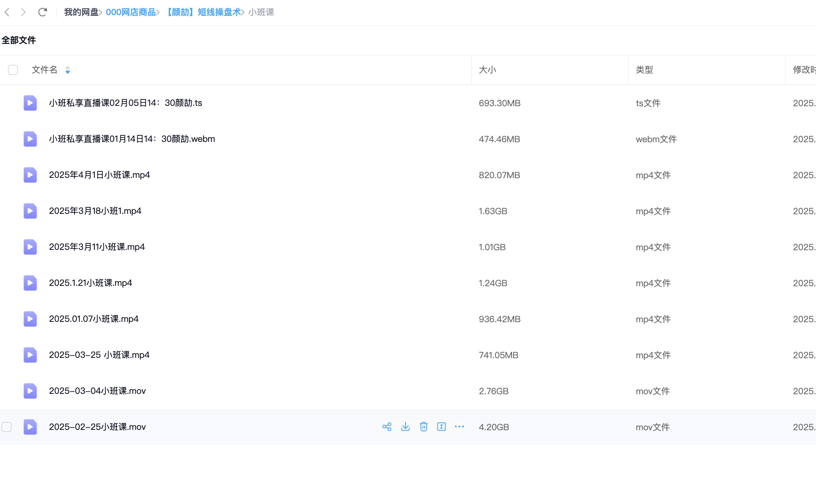The image size is (816, 504).
Task: Click the rename icon on 2025-02-25 row
Action: [x=441, y=427]
